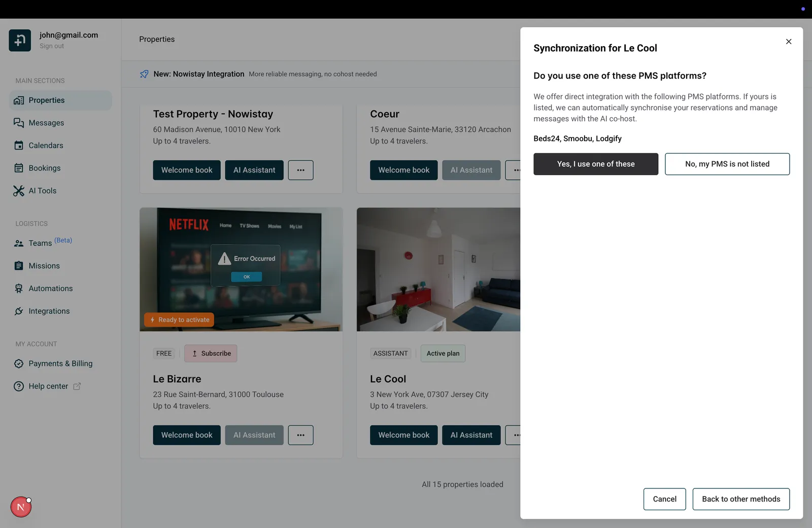Click the Messages chat icon
Image resolution: width=812 pixels, height=528 pixels.
[19, 123]
